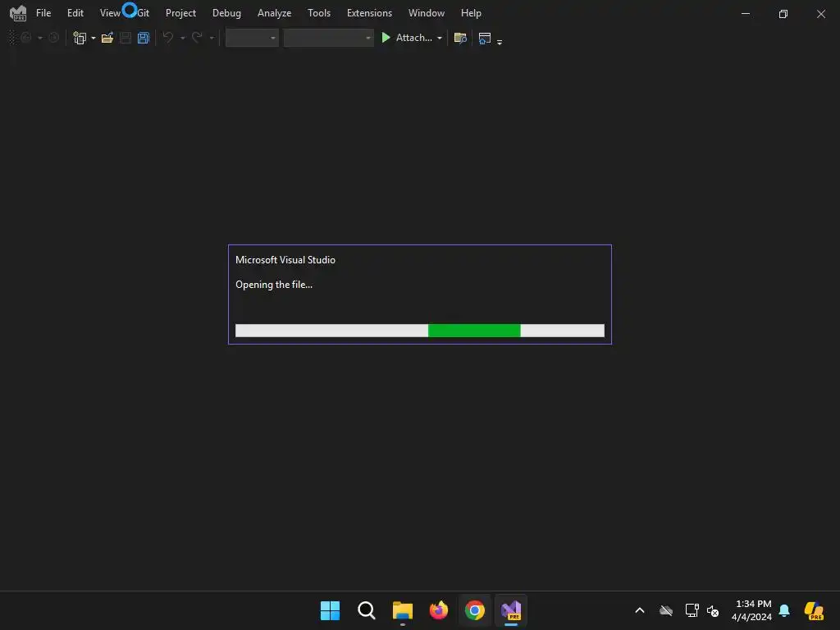This screenshot has width=840, height=630.
Task: Click the Visual Studio Preview logo icon
Action: [18, 13]
